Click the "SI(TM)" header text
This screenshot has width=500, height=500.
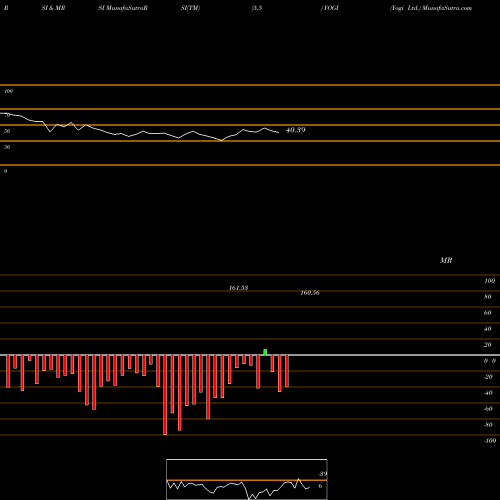click(190, 8)
